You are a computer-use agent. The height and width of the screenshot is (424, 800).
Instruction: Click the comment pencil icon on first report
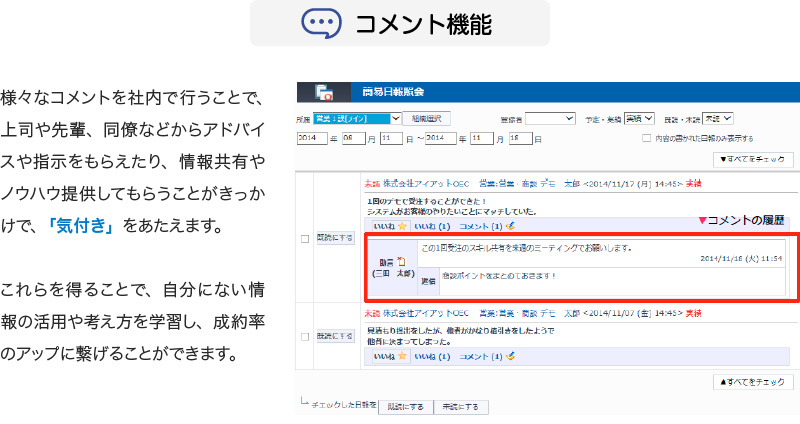pyautogui.click(x=510, y=226)
